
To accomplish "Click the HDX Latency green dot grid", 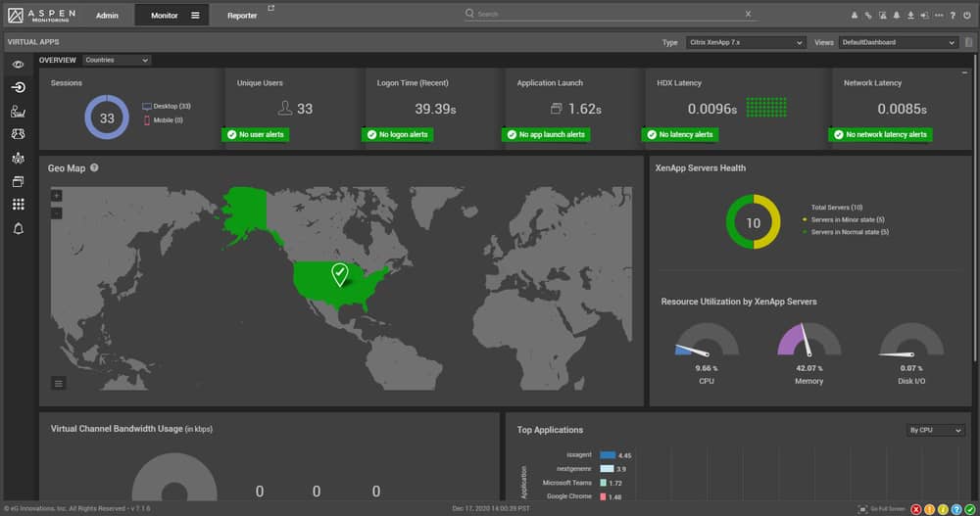I will tap(766, 108).
